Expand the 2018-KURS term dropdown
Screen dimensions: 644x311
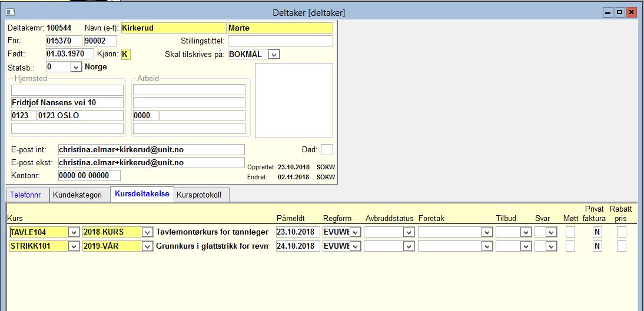tap(147, 232)
